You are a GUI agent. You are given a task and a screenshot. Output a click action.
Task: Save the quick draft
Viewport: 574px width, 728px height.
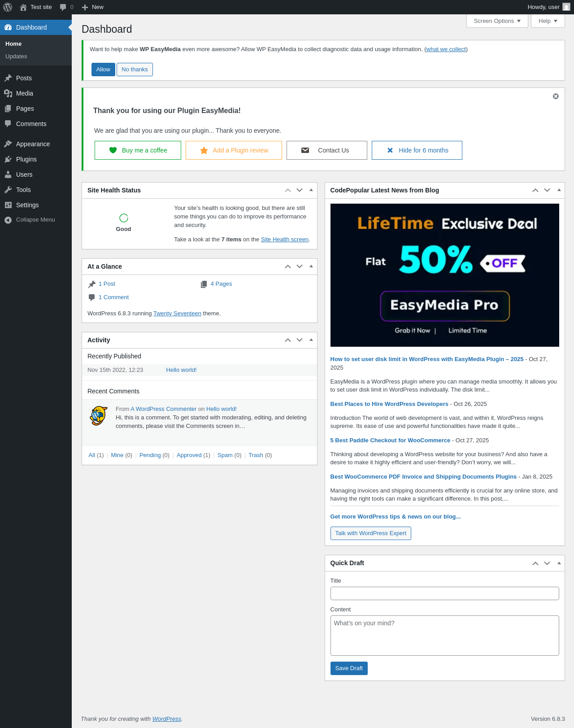(349, 668)
